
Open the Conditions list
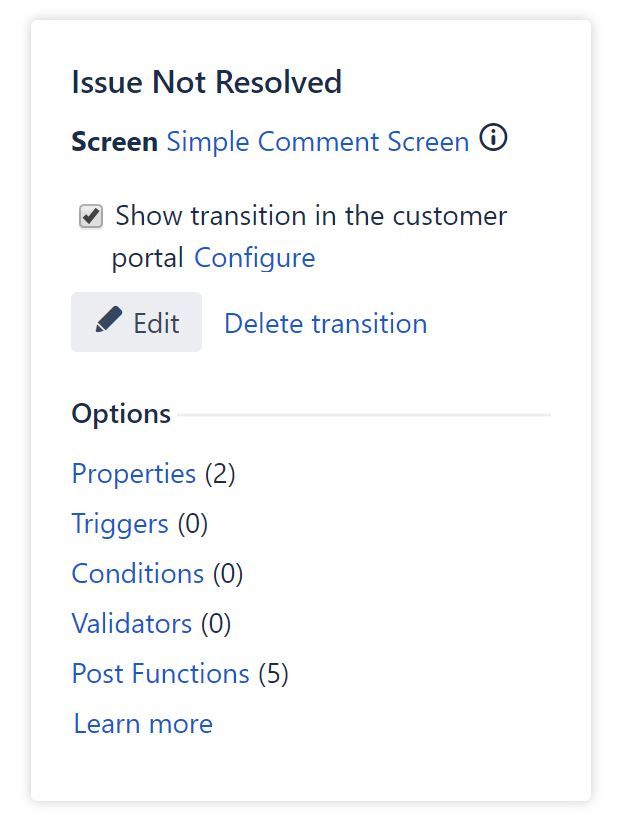click(138, 574)
